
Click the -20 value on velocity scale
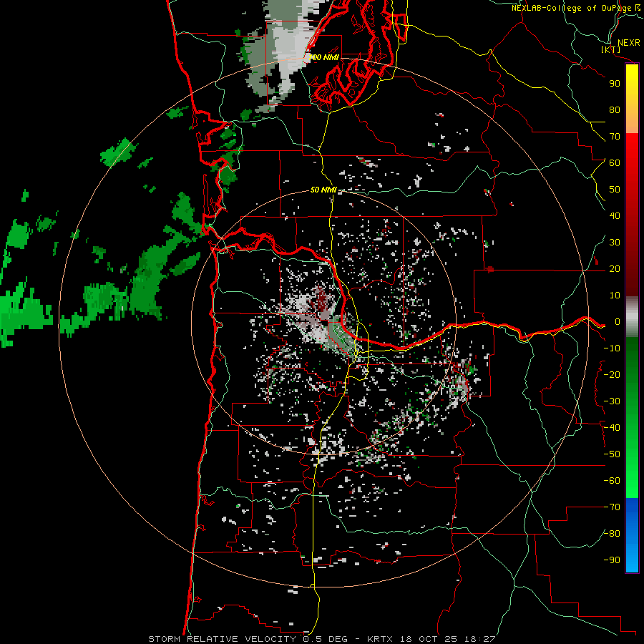pos(612,374)
